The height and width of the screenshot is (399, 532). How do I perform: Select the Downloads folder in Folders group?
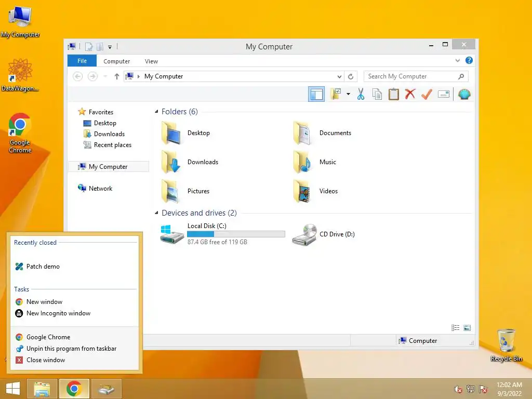pyautogui.click(x=190, y=162)
